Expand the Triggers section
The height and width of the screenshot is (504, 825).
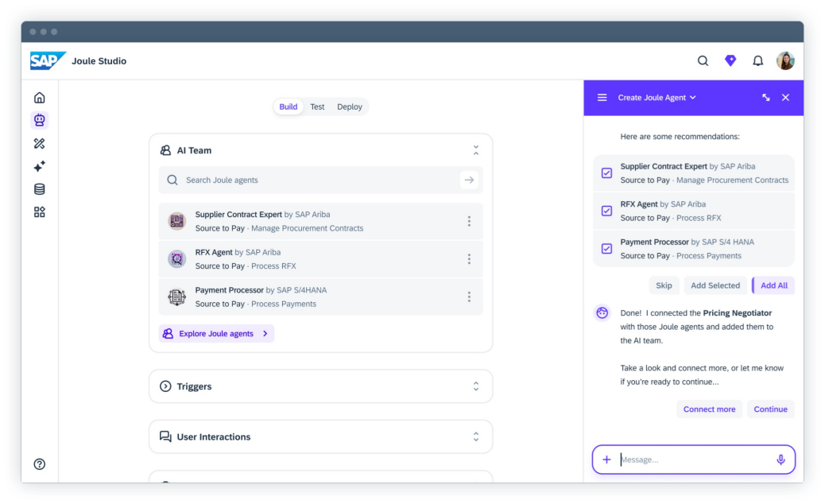[x=475, y=386]
